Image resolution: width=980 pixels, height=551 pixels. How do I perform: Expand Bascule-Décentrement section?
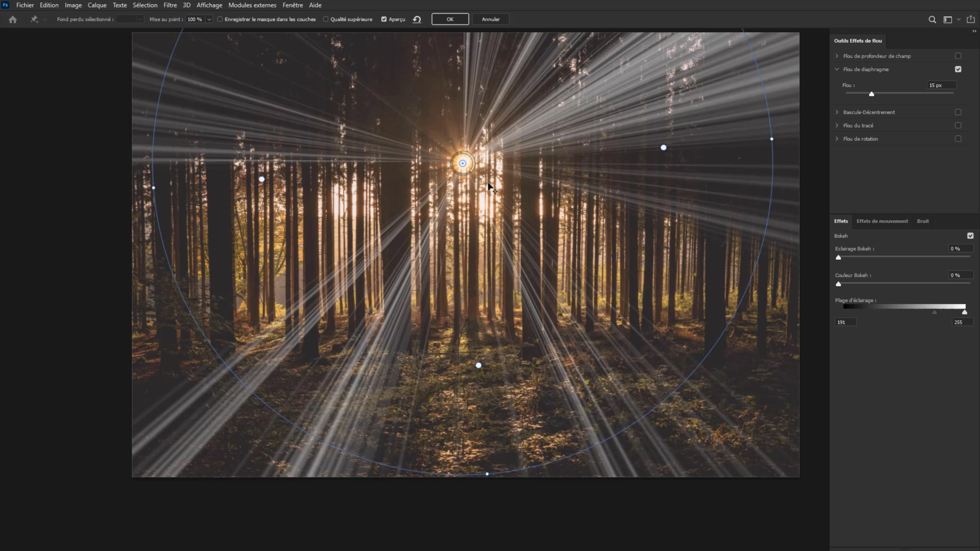tap(837, 112)
